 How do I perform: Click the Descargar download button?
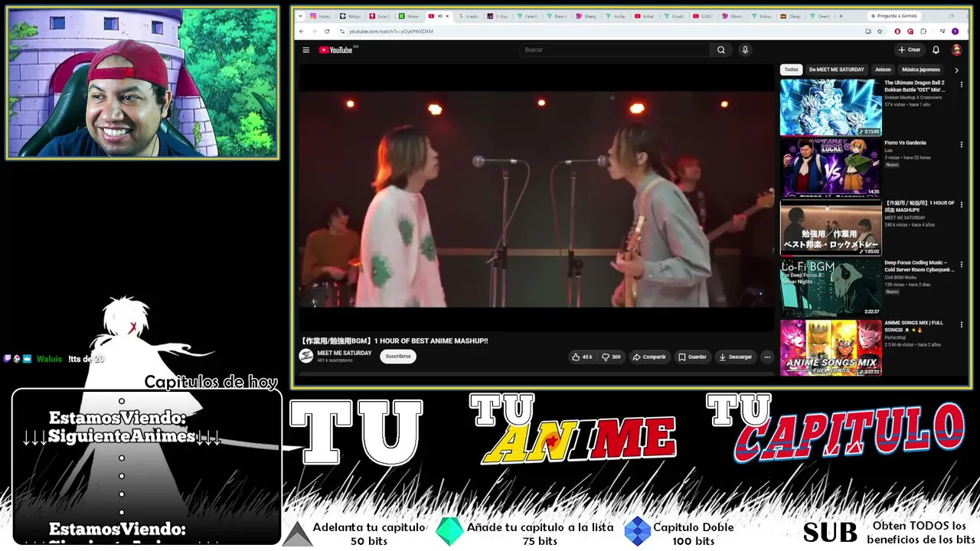736,357
